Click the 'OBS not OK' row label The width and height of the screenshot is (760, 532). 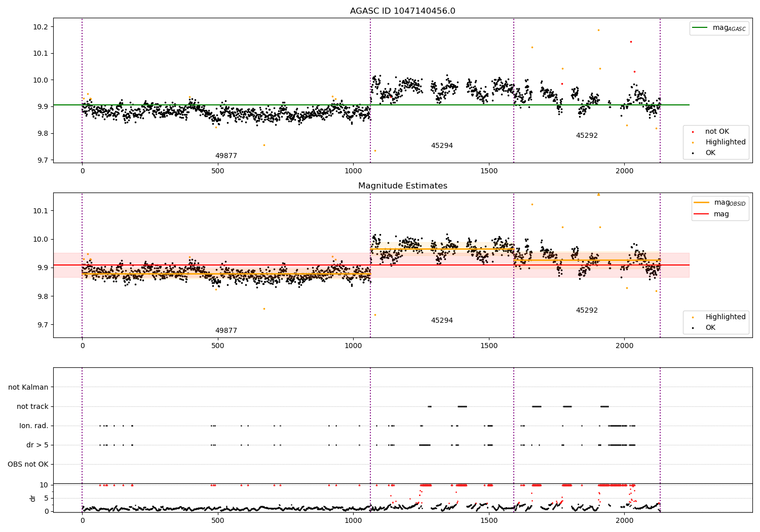coord(28,465)
